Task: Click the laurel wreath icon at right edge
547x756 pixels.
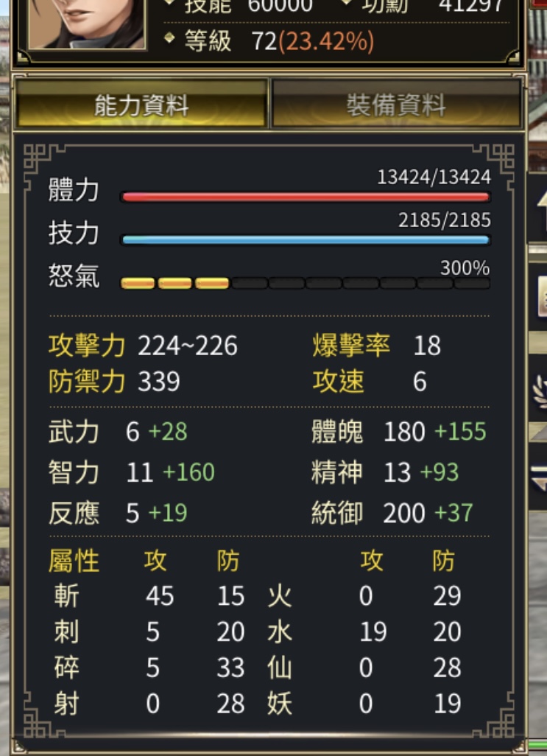Action: point(538,391)
